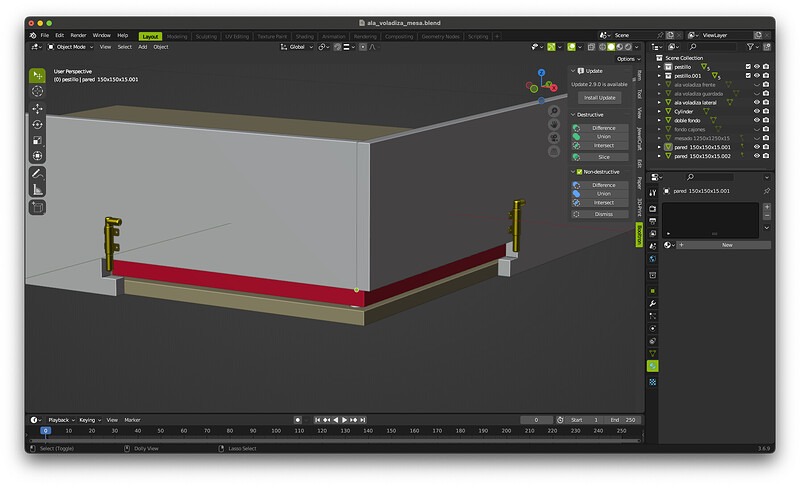800x486 pixels.
Task: Select the Scale tool
Action: (x=37, y=140)
